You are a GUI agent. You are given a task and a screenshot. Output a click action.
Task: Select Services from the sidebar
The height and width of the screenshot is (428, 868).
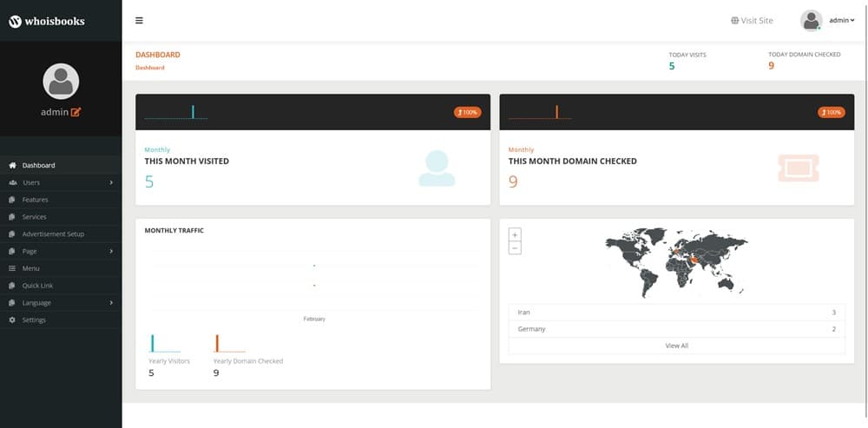[x=34, y=217]
